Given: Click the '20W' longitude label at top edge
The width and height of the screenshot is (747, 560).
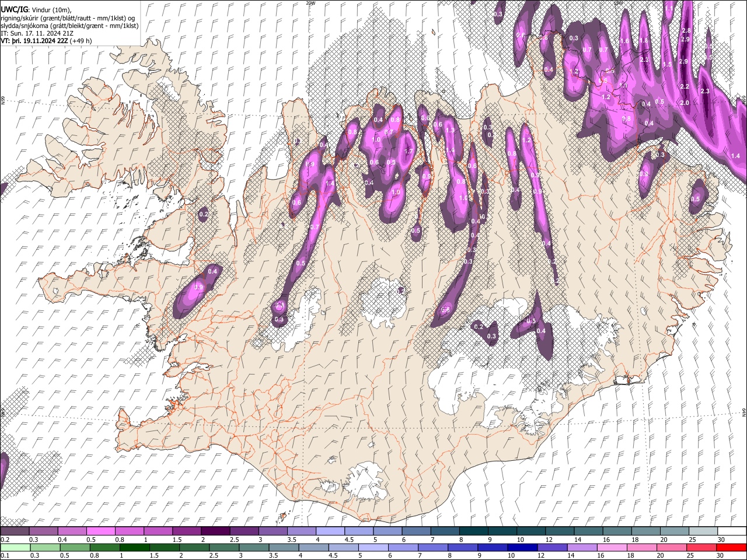Looking at the screenshot, I should pos(310,3).
